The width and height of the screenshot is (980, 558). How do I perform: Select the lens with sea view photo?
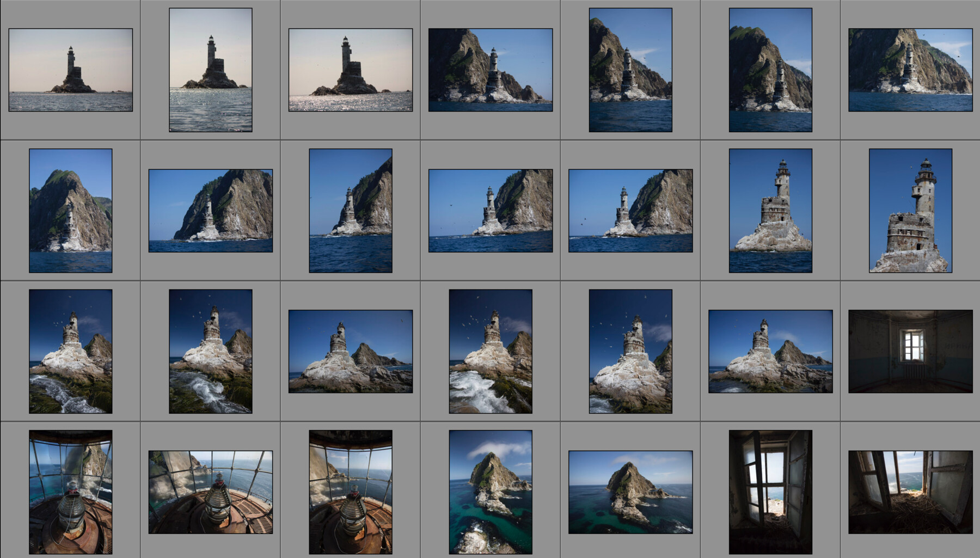[x=211, y=492]
